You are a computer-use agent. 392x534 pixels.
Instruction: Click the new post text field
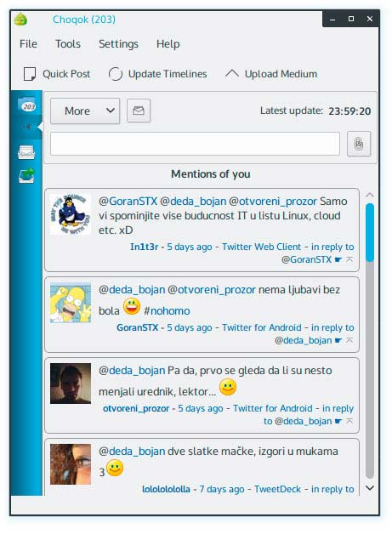coord(195,144)
